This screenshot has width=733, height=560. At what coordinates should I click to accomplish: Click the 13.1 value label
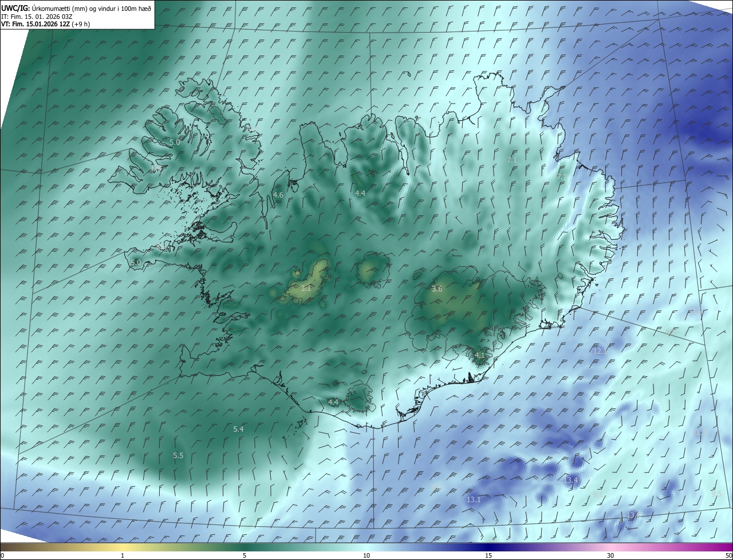pyautogui.click(x=474, y=500)
